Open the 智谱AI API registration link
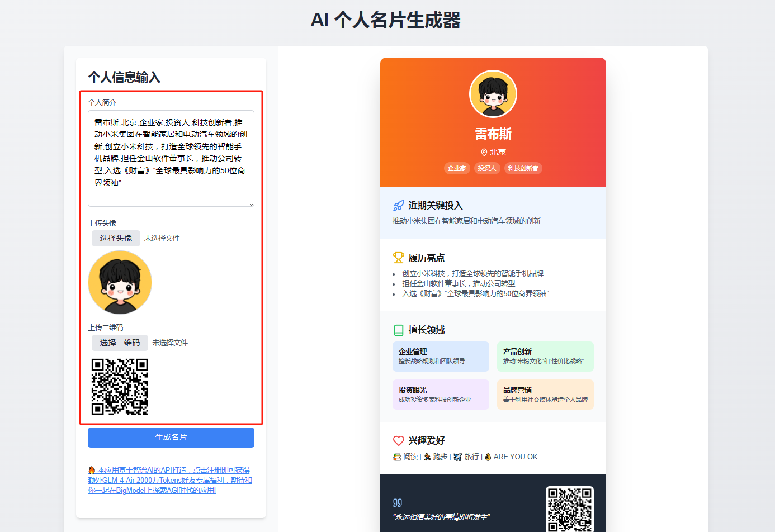The height and width of the screenshot is (532, 775). point(170,480)
